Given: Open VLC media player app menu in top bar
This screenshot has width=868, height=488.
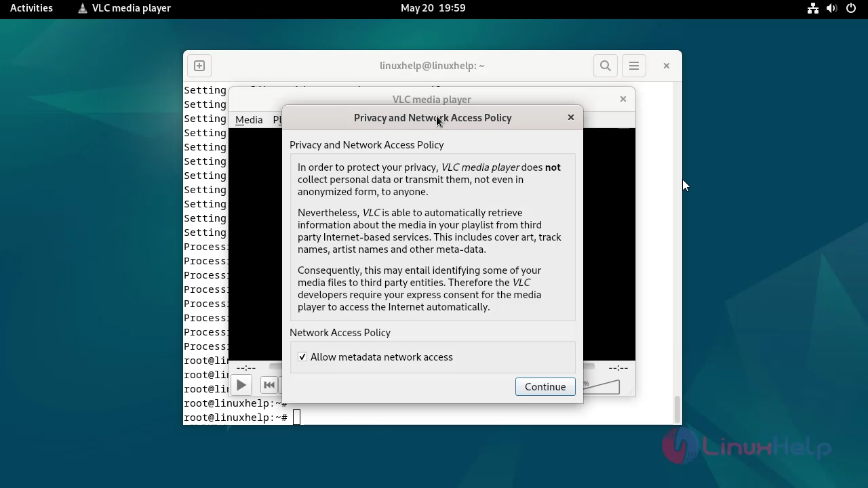Looking at the screenshot, I should pyautogui.click(x=124, y=8).
